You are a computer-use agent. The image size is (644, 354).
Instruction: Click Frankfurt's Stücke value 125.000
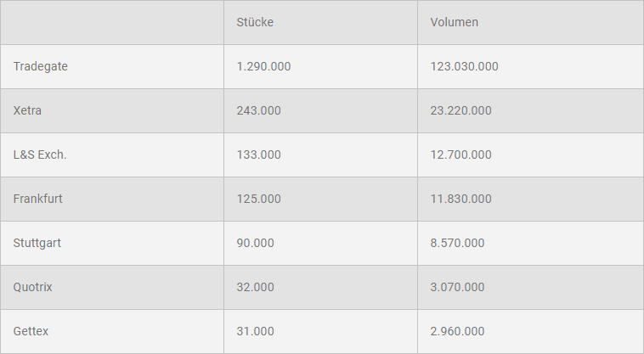259,199
